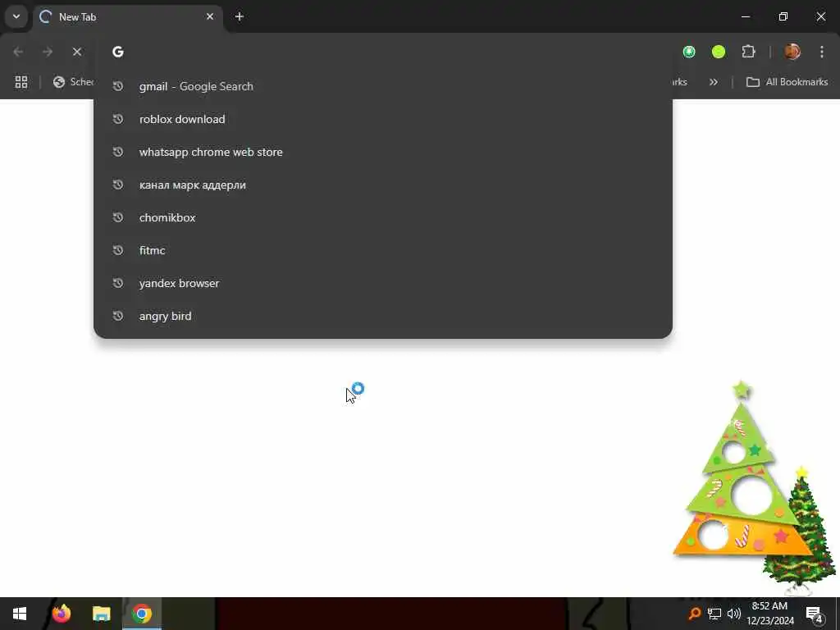Select the New Tab tab
Screen dimensions: 840x630
coord(127,17)
